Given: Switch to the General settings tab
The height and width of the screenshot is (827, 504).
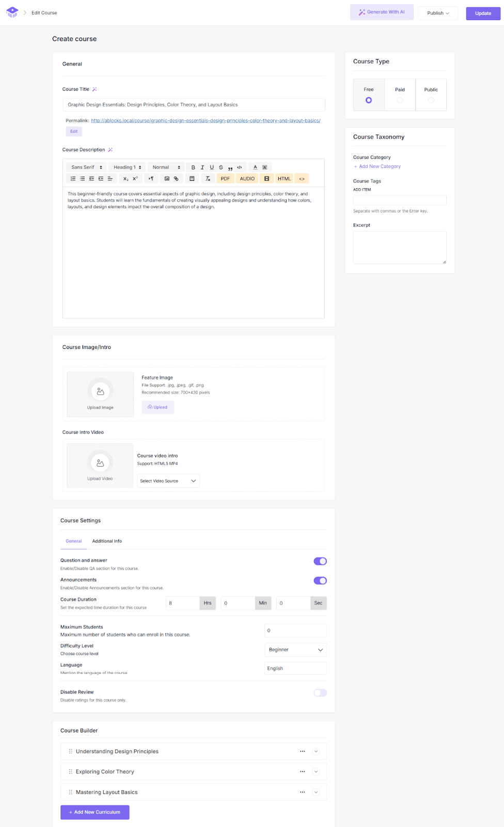Looking at the screenshot, I should tap(74, 541).
